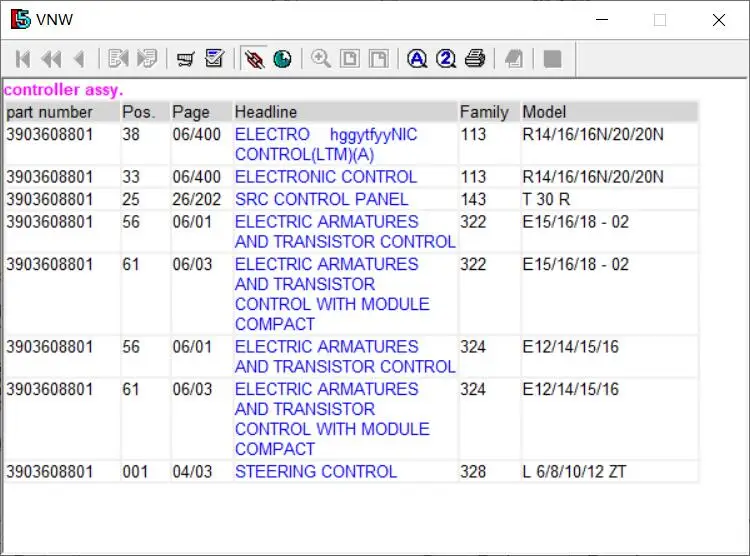Click the part number column header
Screen dimensions: 750x556
(x=49, y=112)
